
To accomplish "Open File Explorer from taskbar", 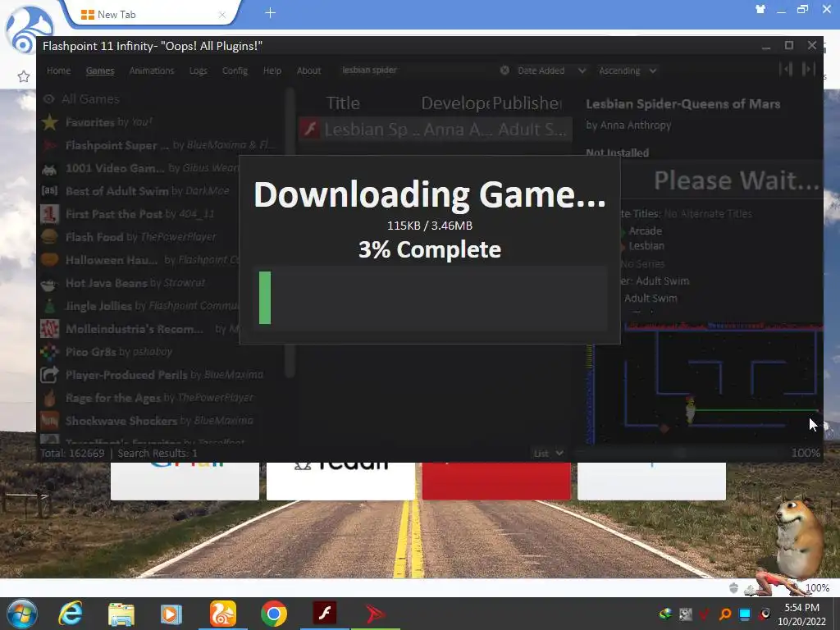I will pyautogui.click(x=121, y=614).
